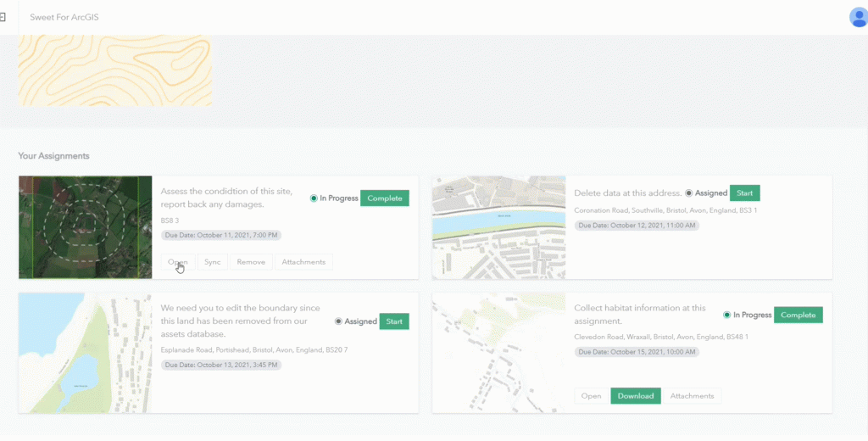Mark the habitat information assignment Complete
This screenshot has width=868, height=441.
798,315
